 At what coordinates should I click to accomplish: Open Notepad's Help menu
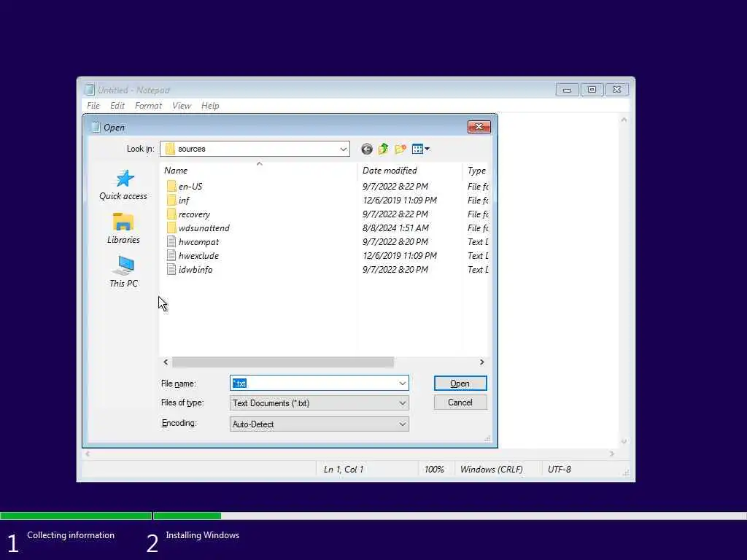[x=210, y=106]
